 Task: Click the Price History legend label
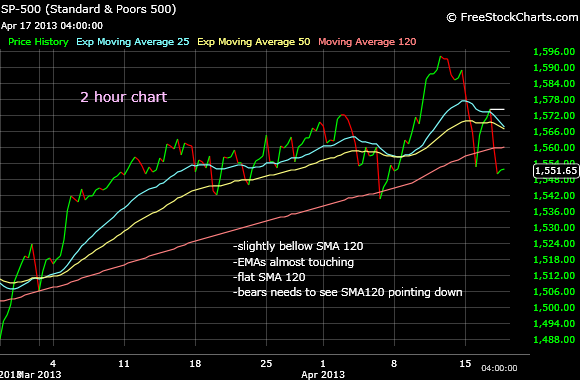tap(38, 42)
